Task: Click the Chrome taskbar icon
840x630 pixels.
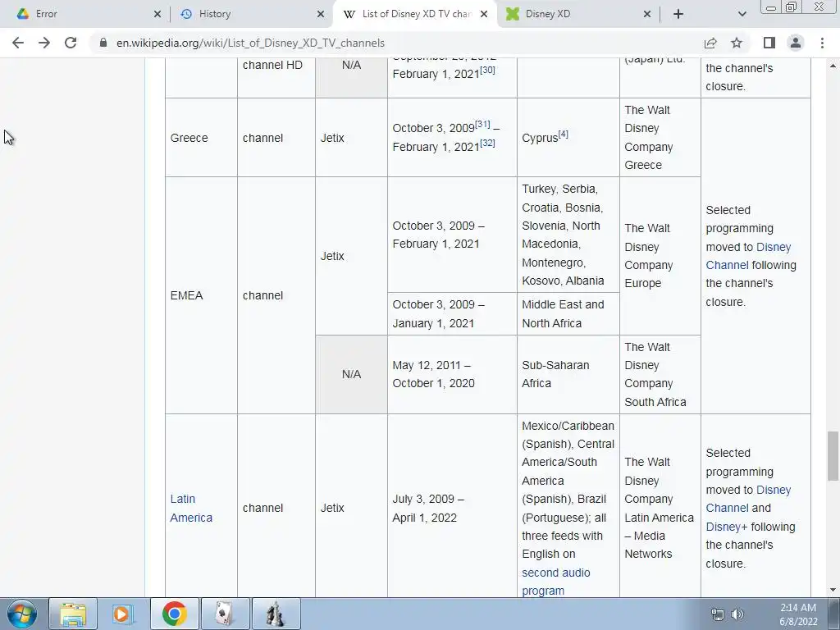Action: [174, 614]
